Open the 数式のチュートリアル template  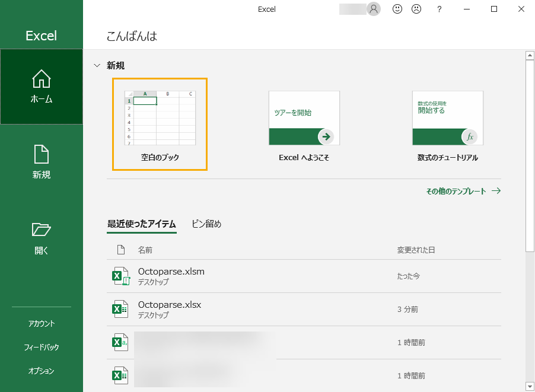448,126
